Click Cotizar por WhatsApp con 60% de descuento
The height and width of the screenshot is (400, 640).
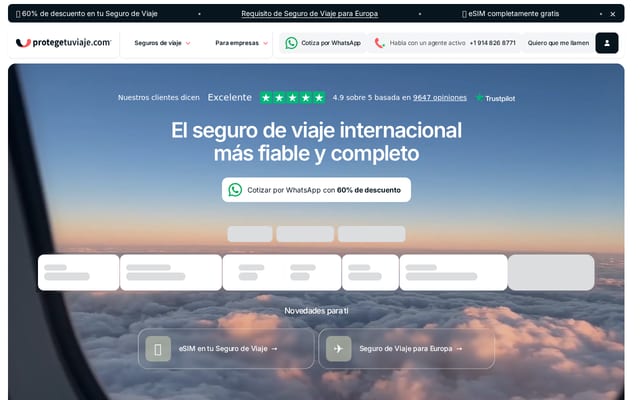pyautogui.click(x=316, y=190)
